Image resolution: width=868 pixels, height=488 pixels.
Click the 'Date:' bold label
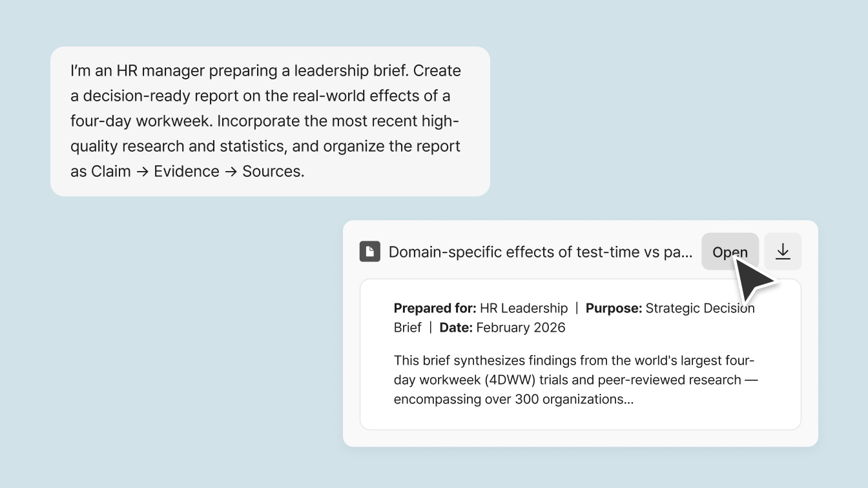click(x=456, y=327)
